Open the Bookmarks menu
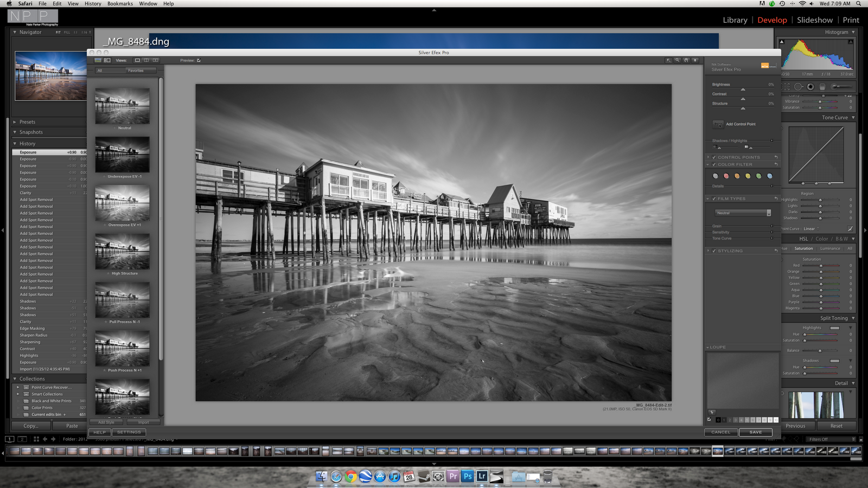 [x=120, y=4]
